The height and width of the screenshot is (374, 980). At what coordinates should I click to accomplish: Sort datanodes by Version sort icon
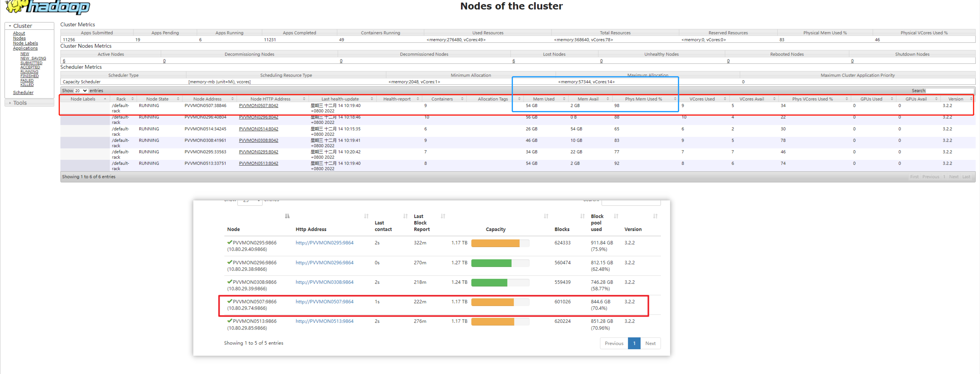655,216
